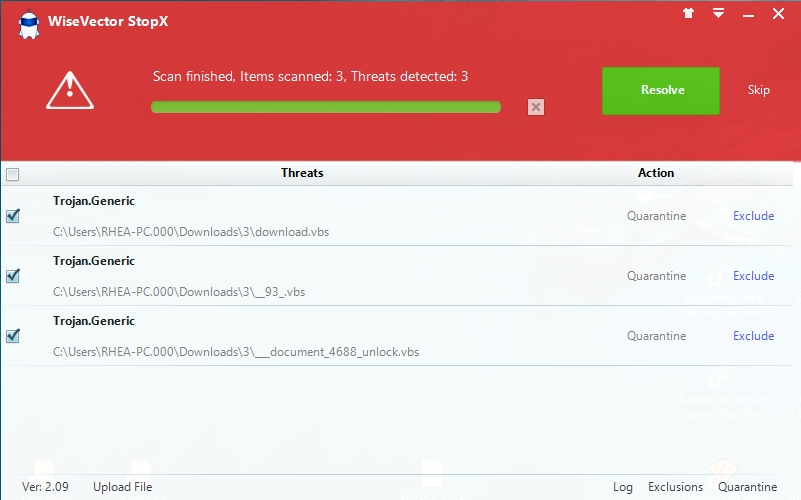Exclude the download.vbs threat

pyautogui.click(x=753, y=216)
